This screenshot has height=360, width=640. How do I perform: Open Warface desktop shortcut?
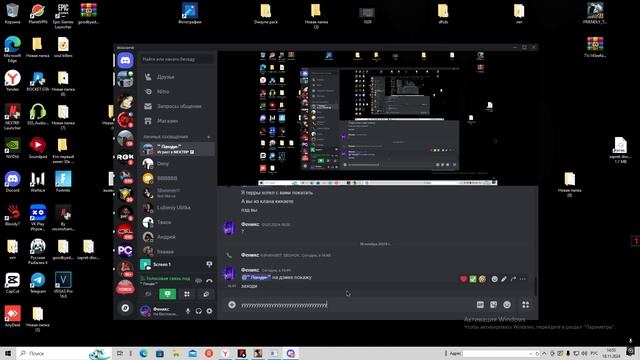[x=38, y=182]
